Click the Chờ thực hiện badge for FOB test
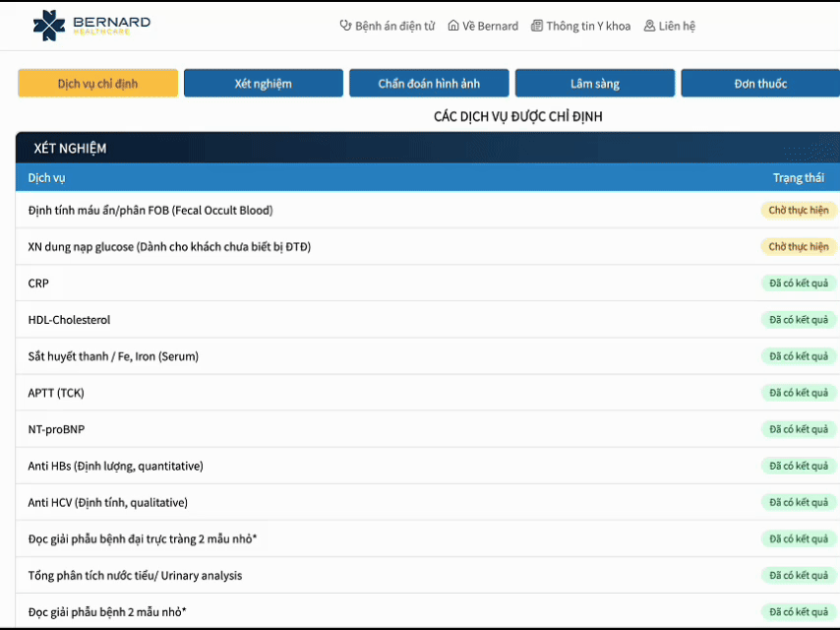 point(798,210)
